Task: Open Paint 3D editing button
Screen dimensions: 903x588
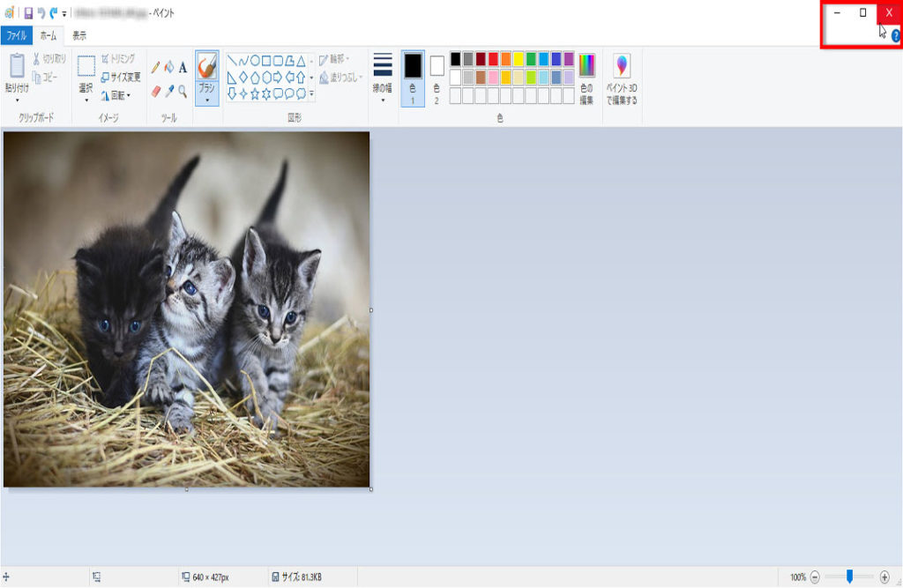Action: (622, 78)
